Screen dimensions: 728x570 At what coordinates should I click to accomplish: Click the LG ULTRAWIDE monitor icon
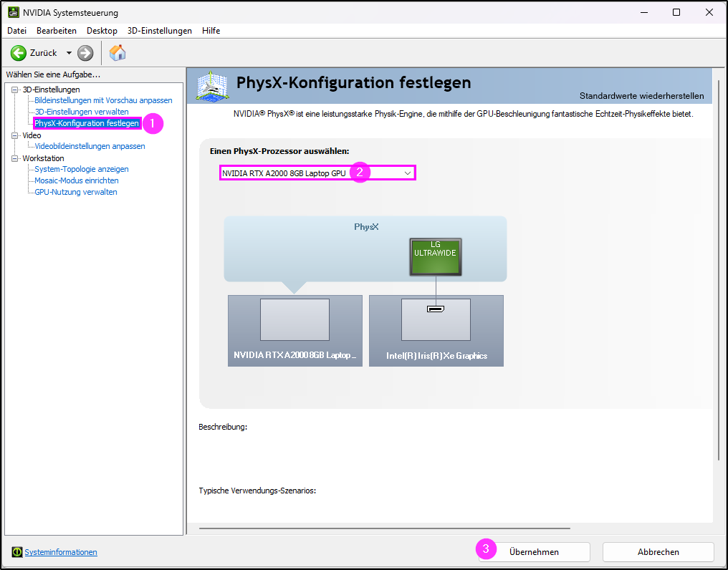click(436, 256)
